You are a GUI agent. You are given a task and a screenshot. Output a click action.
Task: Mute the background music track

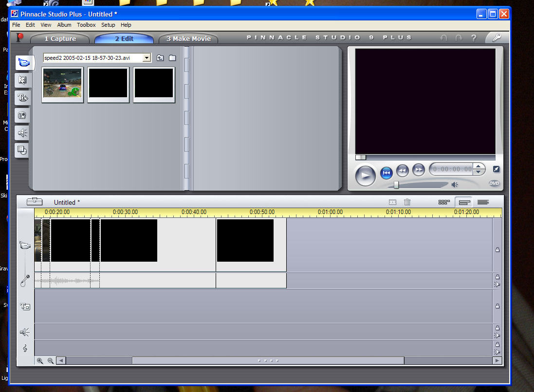(497, 352)
